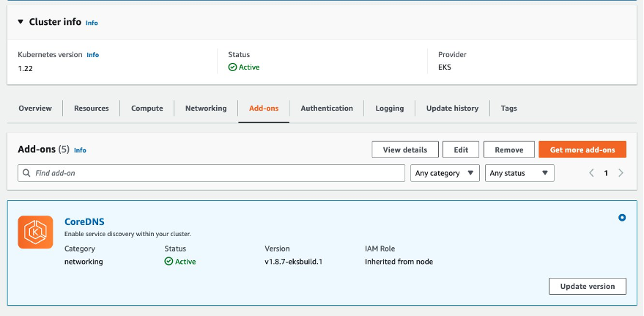Switch to the Authentication tab
644x316 pixels.
tap(327, 109)
